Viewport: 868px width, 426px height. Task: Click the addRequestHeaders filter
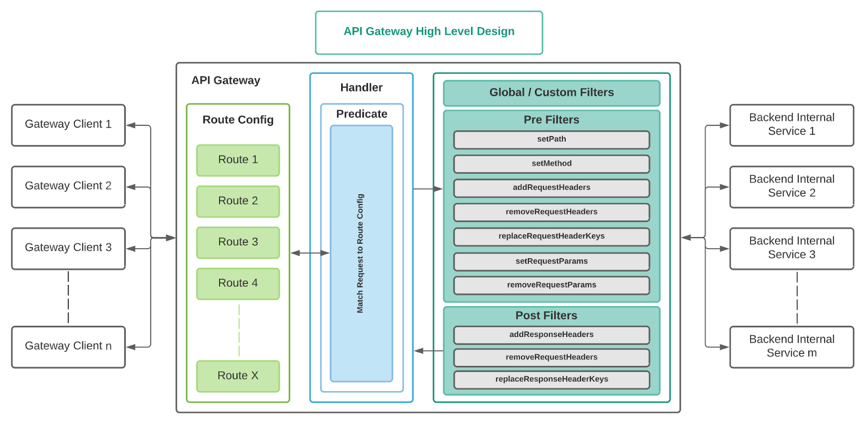coord(552,188)
